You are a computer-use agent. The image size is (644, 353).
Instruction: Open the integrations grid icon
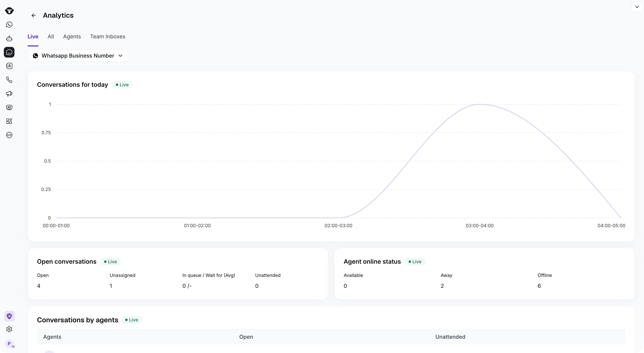coord(9,121)
